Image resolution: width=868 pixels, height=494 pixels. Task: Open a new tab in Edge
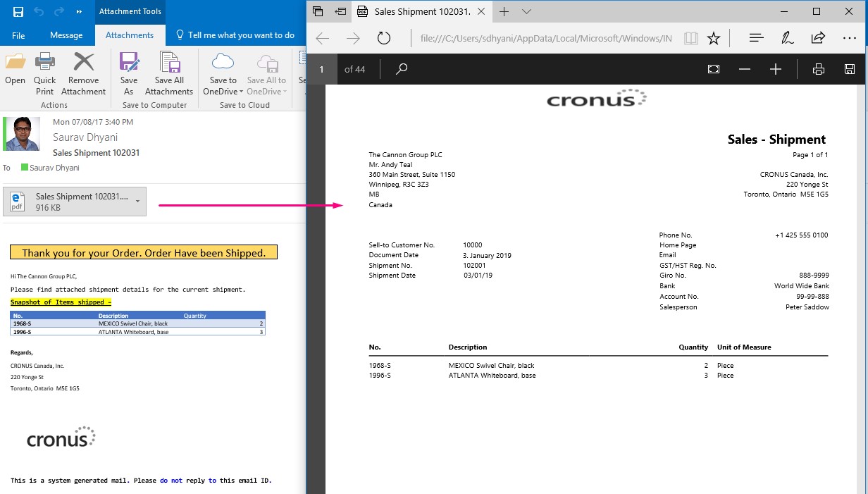504,11
